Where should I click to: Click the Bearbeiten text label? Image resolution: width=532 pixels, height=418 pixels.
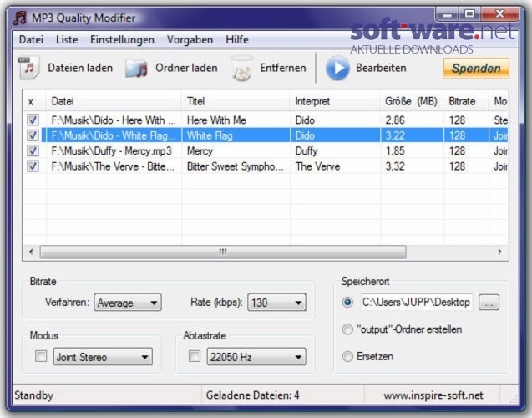point(381,68)
